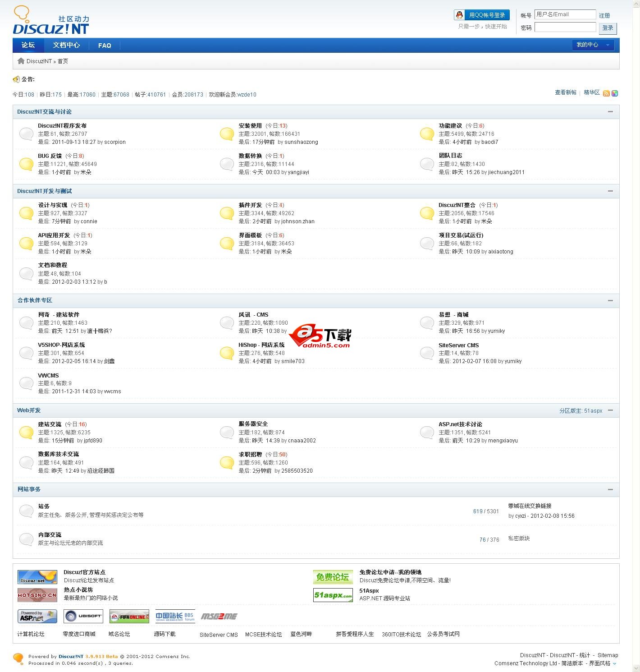
Task: Click the Discuz!NT整合 forum bubble icon
Action: [427, 213]
